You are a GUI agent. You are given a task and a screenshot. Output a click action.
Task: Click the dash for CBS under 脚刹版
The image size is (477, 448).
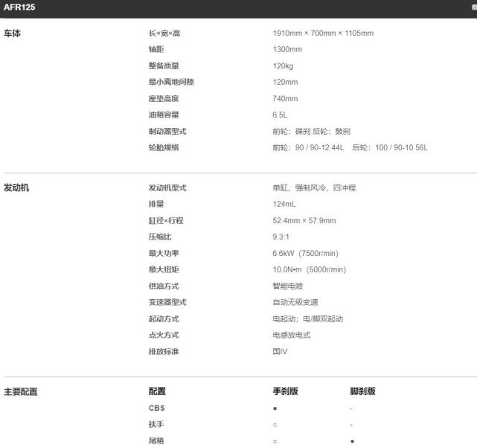tap(351, 409)
